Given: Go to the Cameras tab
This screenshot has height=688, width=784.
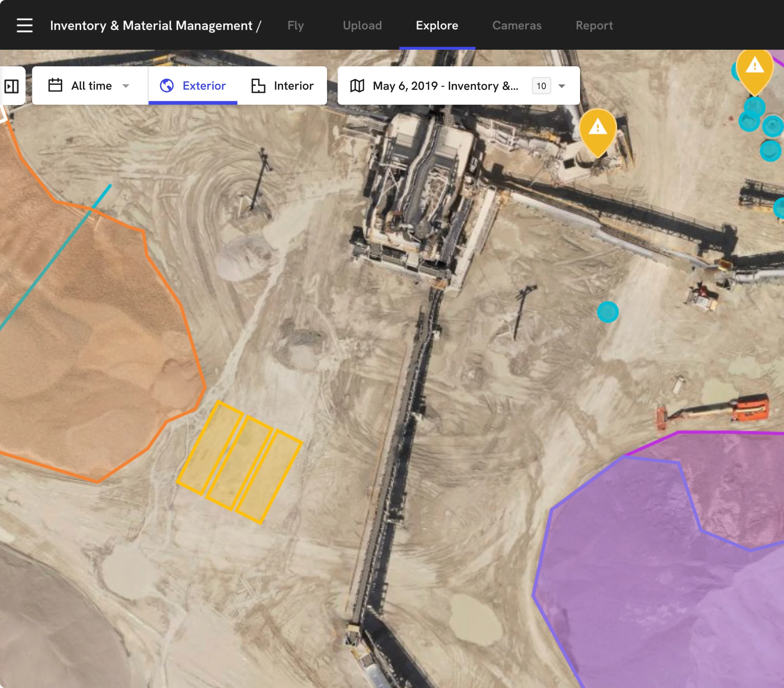Looking at the screenshot, I should (517, 25).
